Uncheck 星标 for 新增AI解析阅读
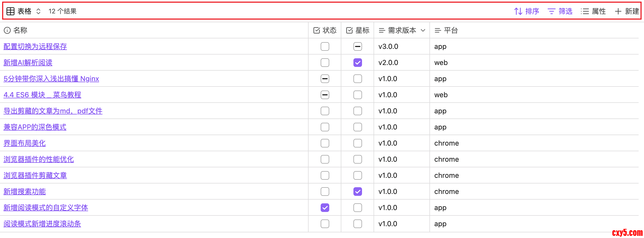 (357, 63)
